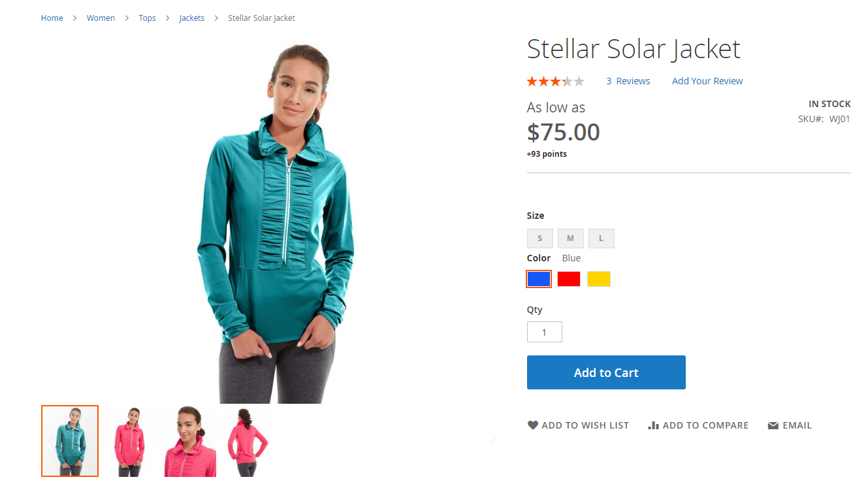Pick size L swatch
This screenshot has height=490, width=868.
click(x=601, y=238)
